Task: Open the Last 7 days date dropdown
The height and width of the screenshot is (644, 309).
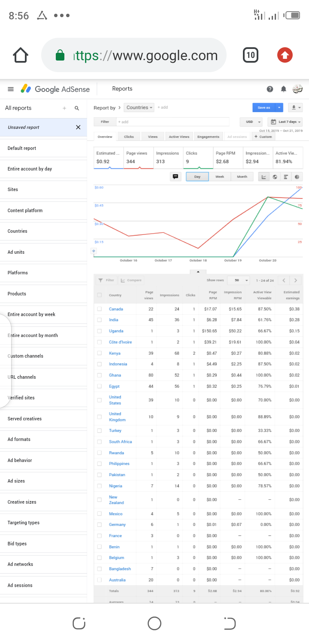Action: 285,122
